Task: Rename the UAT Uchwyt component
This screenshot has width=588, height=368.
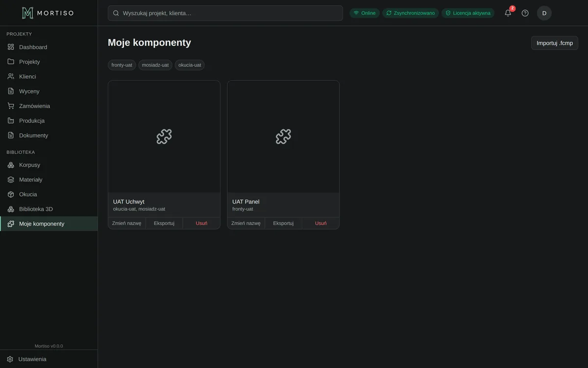Action: [x=127, y=223]
